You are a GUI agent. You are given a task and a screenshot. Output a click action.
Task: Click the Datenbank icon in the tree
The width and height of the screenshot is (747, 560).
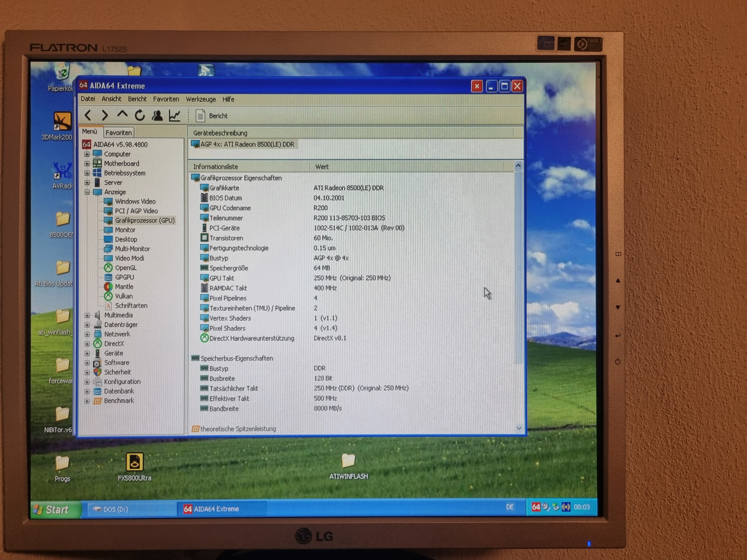click(x=97, y=391)
